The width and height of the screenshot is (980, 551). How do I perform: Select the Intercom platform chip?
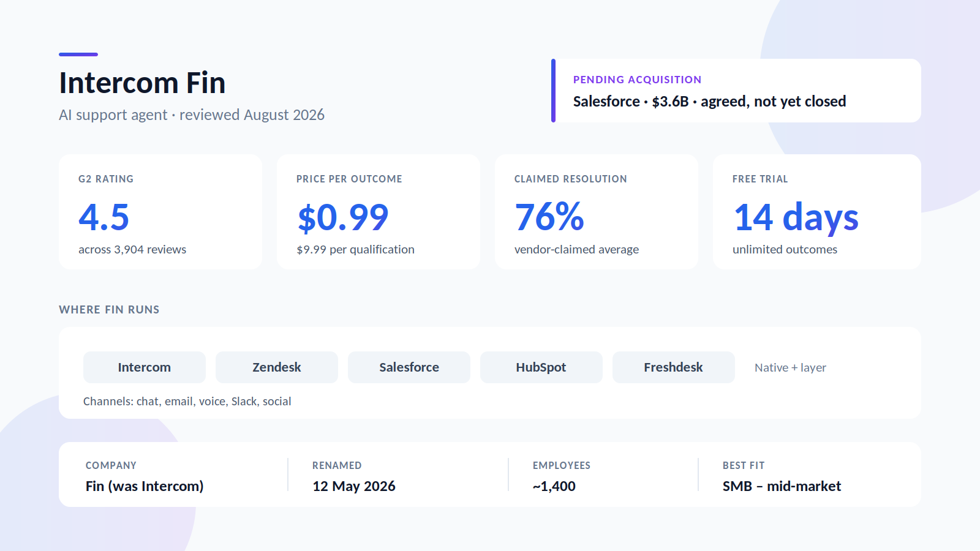(145, 367)
